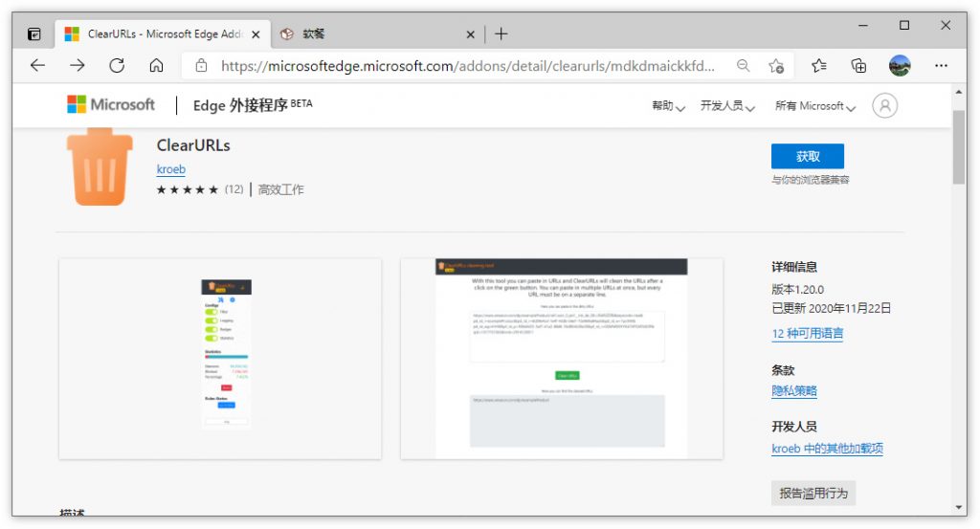Open the ClearURLs popup screenshot thumbnail
Viewport: 980px width, 529px height.
[220, 358]
